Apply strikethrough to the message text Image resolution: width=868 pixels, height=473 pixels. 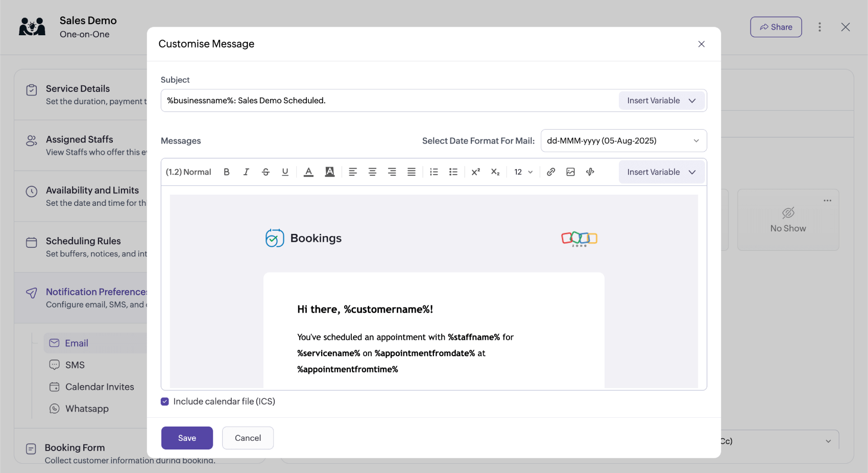(266, 172)
